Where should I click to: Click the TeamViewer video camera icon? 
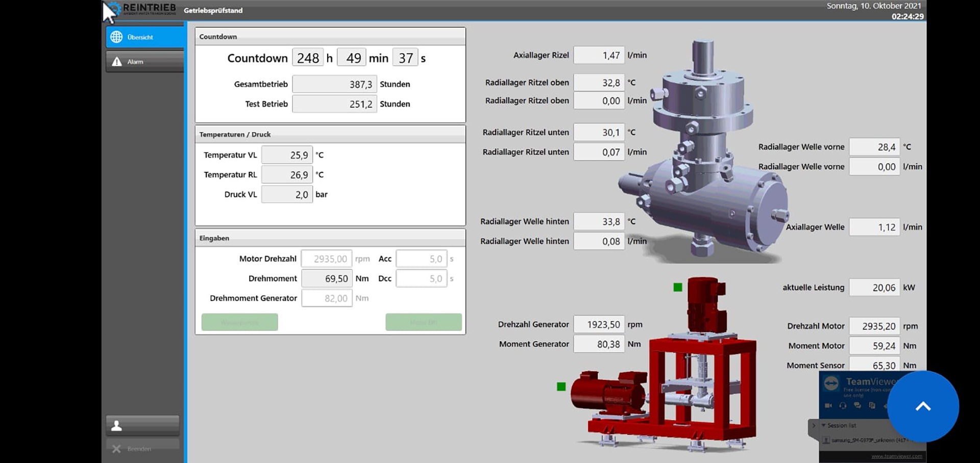pos(828,405)
